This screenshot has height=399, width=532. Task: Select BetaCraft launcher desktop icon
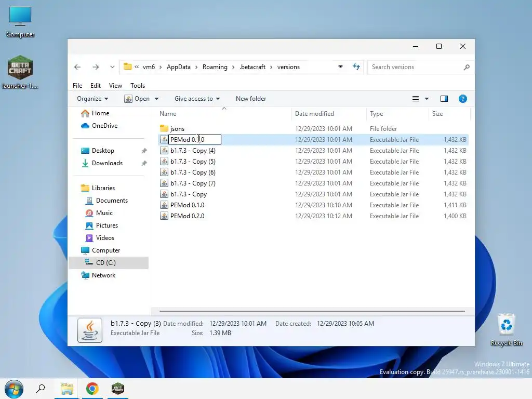(20, 72)
